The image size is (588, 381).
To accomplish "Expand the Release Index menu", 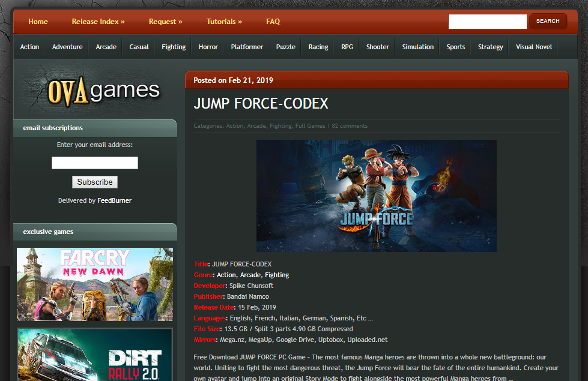I will click(98, 21).
